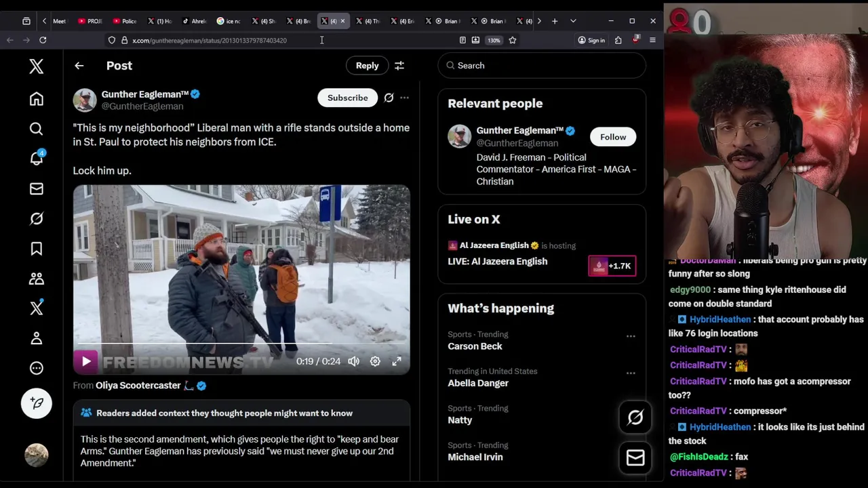Open @GuntherEagleman handle on the post

tap(142, 106)
